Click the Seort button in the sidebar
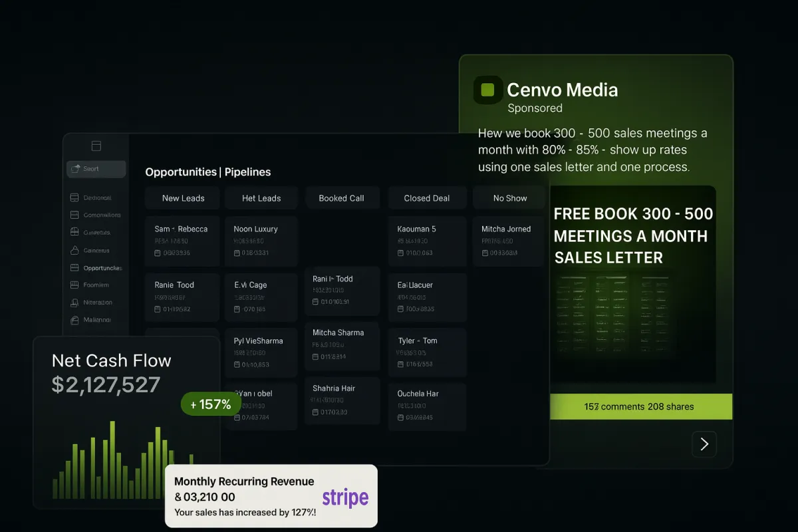This screenshot has height=532, width=798. (x=96, y=169)
